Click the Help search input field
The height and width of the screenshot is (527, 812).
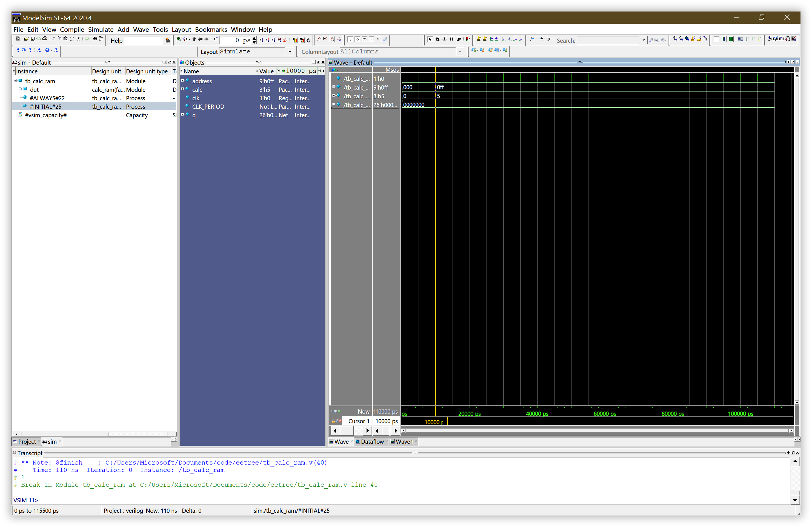pos(144,41)
